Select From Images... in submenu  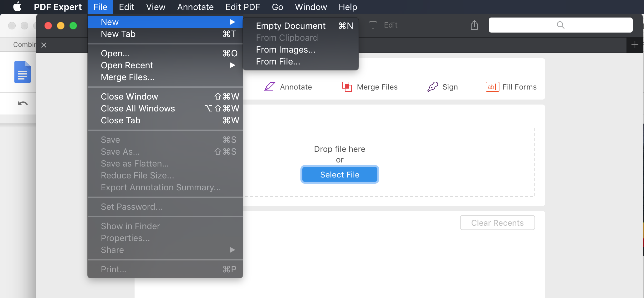tap(285, 49)
